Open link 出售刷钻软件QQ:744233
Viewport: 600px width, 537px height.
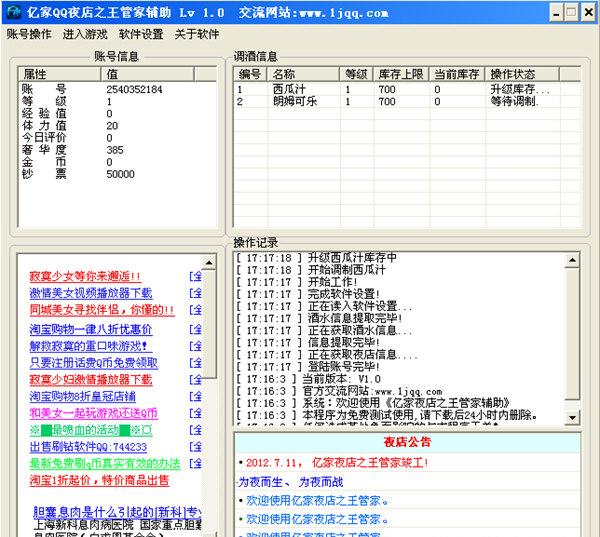coord(88,446)
